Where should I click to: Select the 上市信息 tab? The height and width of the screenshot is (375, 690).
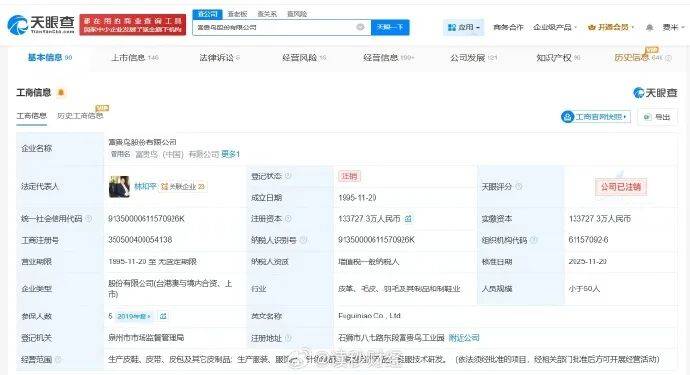134,58
